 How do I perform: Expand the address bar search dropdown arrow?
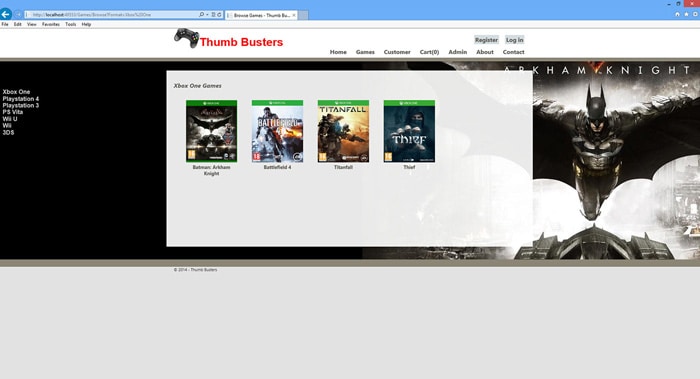(x=207, y=15)
